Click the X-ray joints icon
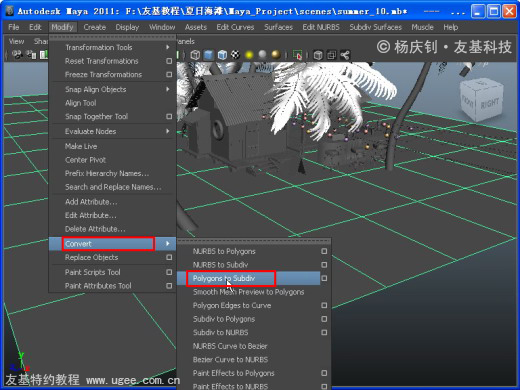520x390 pixels. (x=345, y=55)
